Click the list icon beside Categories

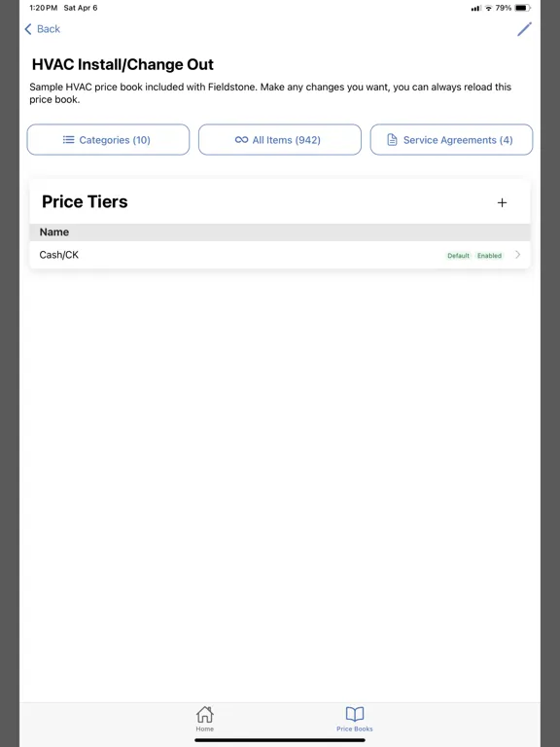point(69,140)
